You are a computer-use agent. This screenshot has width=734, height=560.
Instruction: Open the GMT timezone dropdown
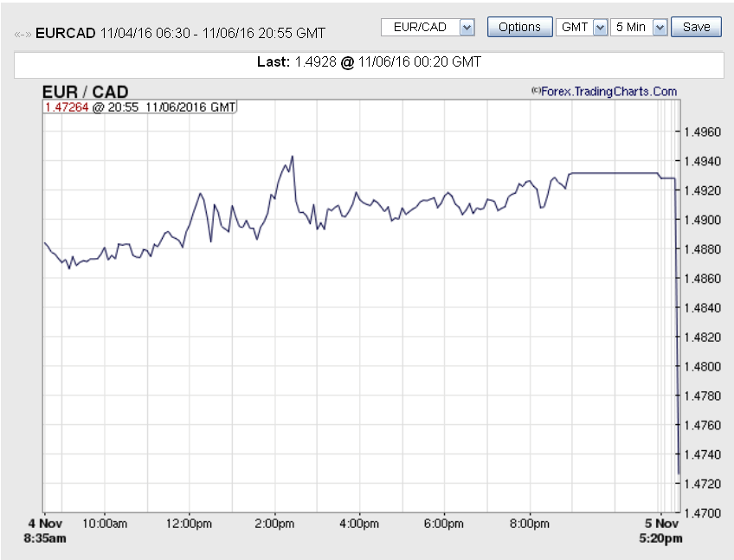coord(582,27)
